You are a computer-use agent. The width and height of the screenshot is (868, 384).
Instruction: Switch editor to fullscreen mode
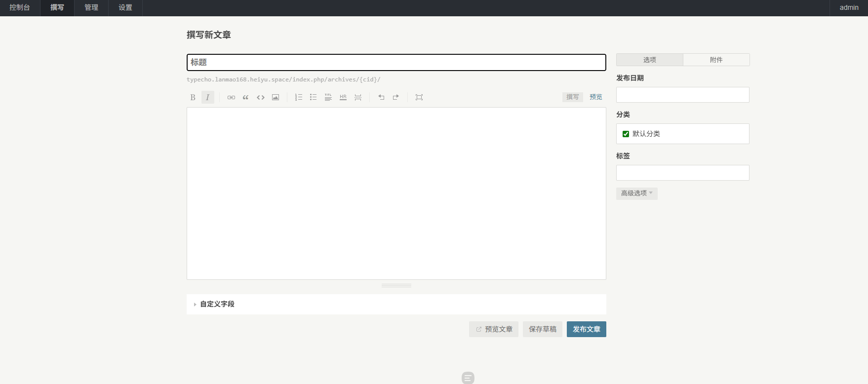[419, 97]
